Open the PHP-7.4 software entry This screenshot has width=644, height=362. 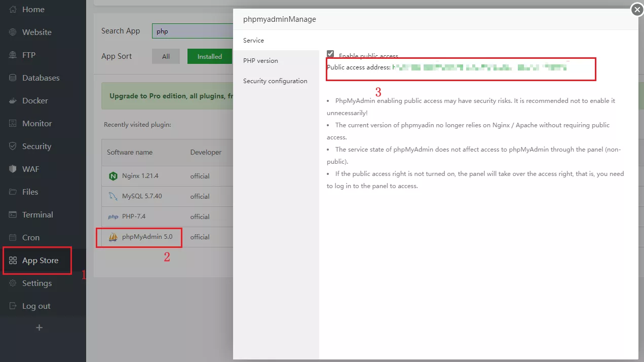[134, 216]
